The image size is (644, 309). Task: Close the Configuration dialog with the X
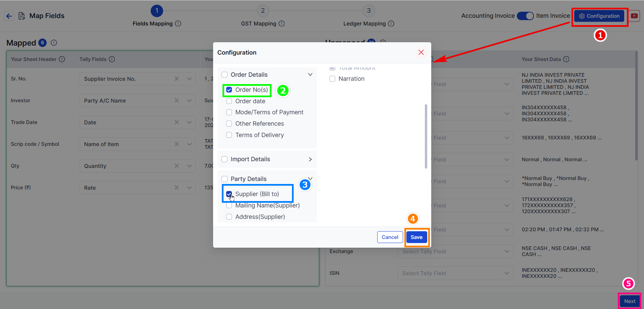(x=421, y=52)
